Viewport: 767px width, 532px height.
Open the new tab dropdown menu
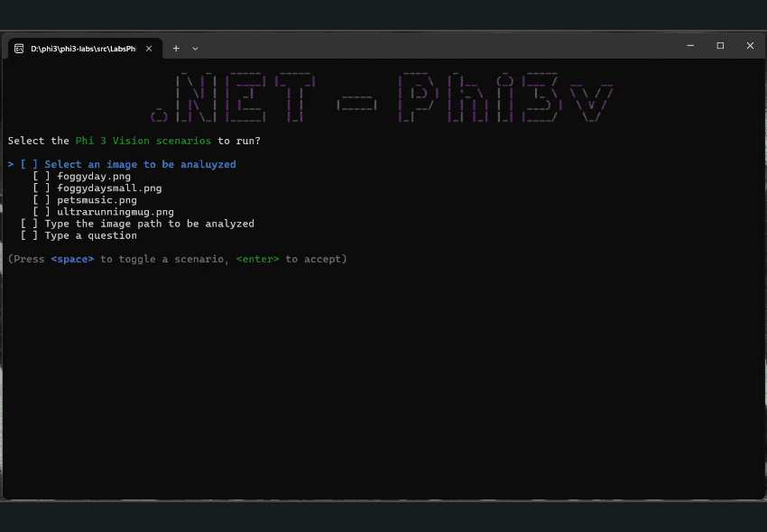pos(195,48)
